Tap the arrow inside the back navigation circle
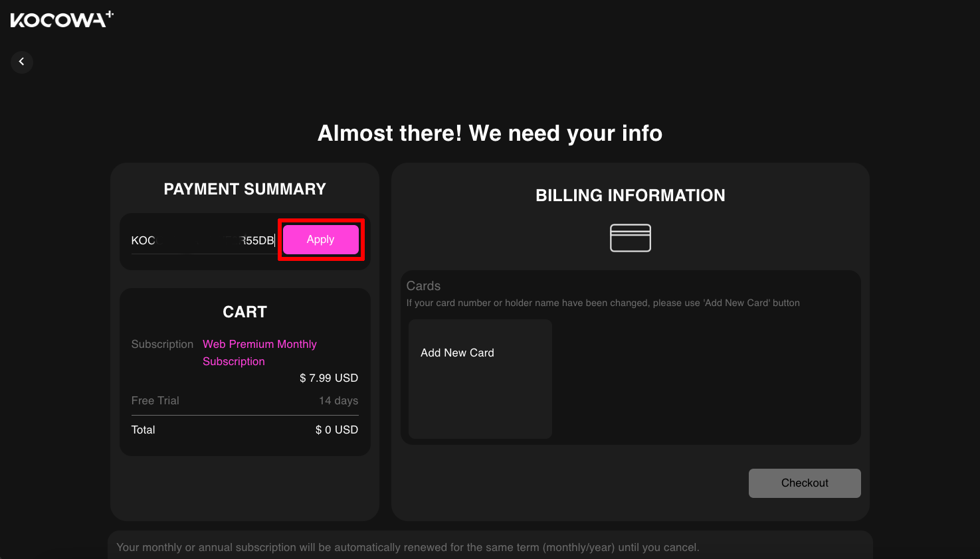Viewport: 980px width, 559px height. click(x=21, y=62)
